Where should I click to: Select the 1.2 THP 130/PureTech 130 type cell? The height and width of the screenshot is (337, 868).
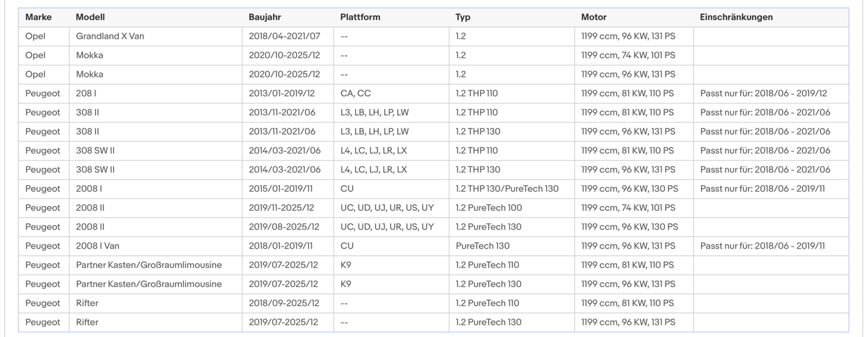point(507,189)
